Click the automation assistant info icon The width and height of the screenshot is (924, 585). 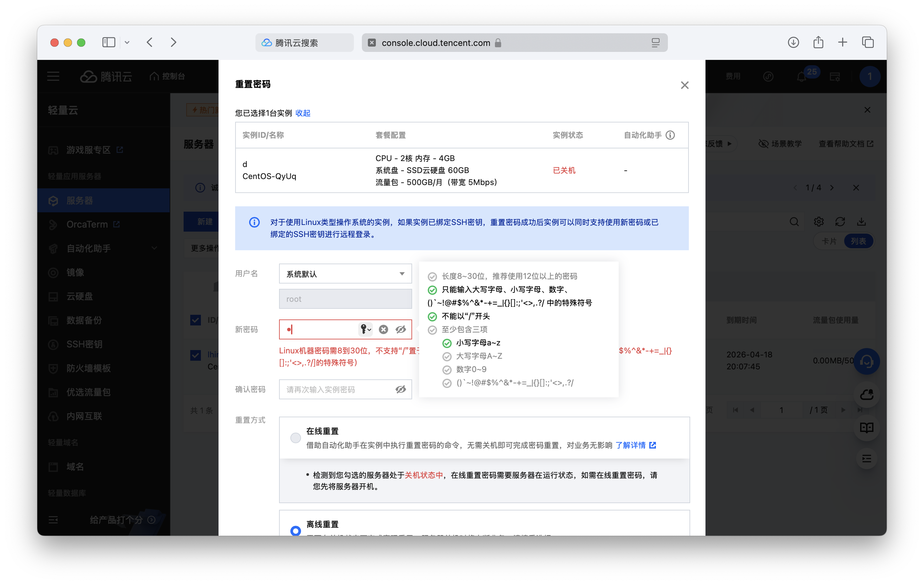(x=670, y=135)
